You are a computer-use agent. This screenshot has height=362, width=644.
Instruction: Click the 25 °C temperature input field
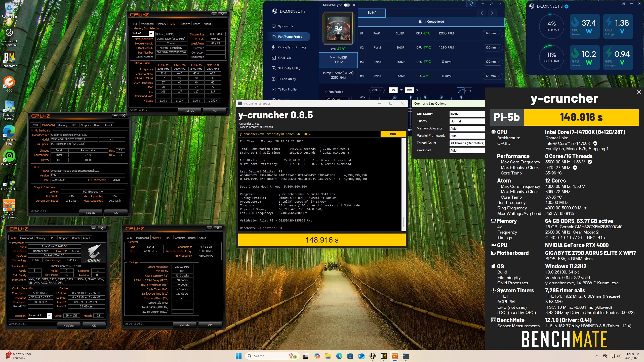[393, 90]
